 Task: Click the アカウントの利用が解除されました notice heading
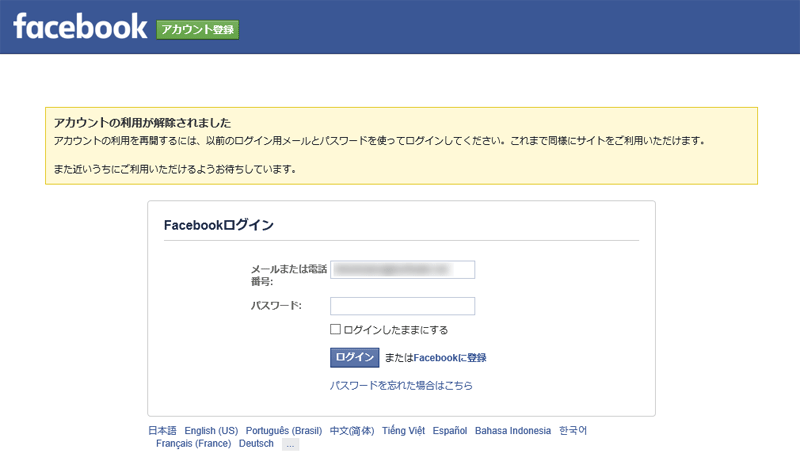coord(142,123)
